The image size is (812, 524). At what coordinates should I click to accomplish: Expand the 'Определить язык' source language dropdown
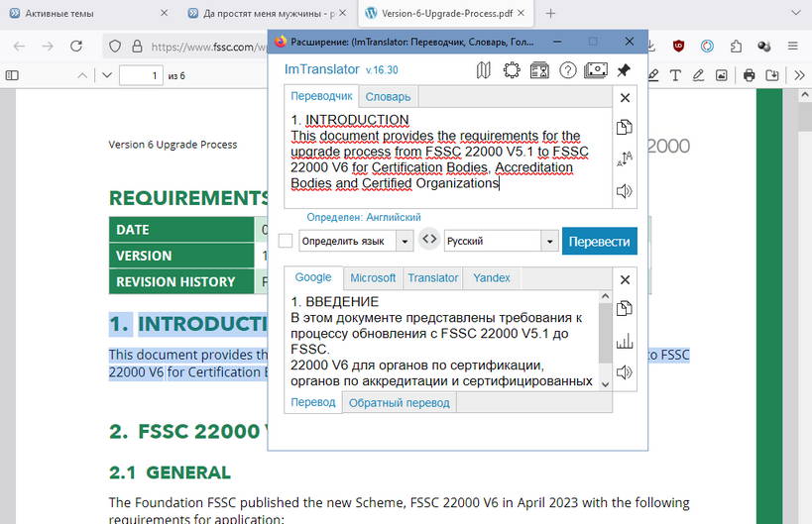tap(405, 241)
